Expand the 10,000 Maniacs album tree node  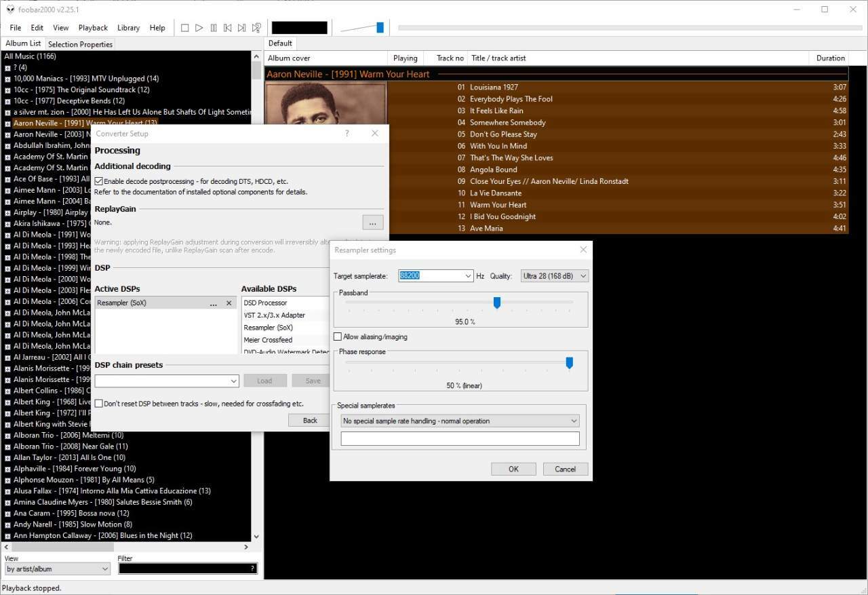pos(7,79)
